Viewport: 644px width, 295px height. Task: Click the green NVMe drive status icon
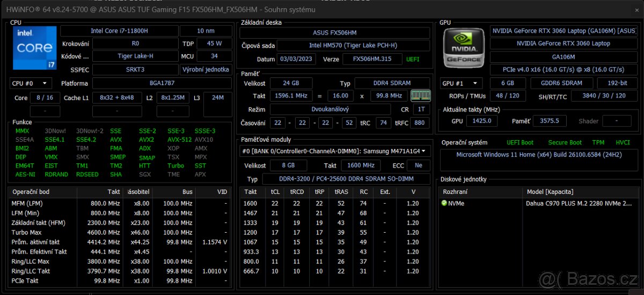[x=444, y=203]
